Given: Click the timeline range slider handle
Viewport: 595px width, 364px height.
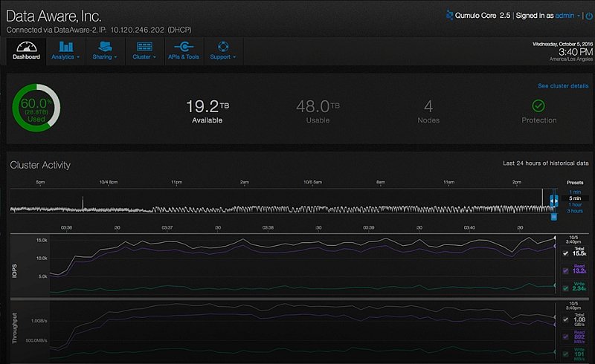Looking at the screenshot, I should 554,201.
